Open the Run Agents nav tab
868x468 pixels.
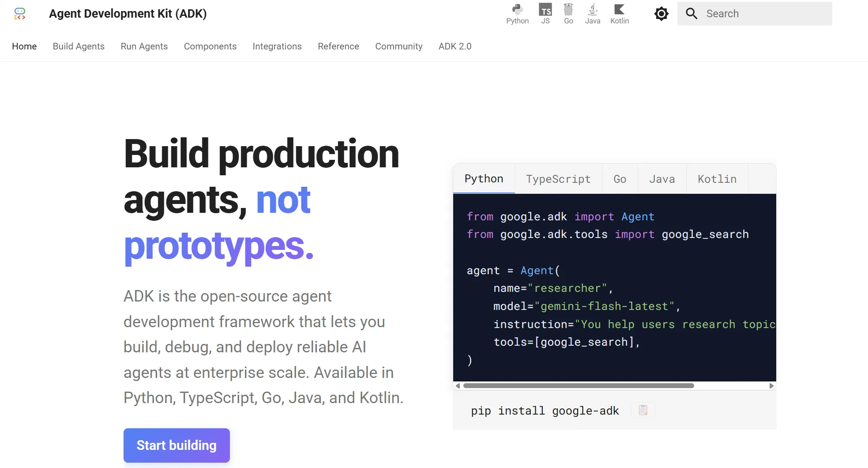[144, 46]
